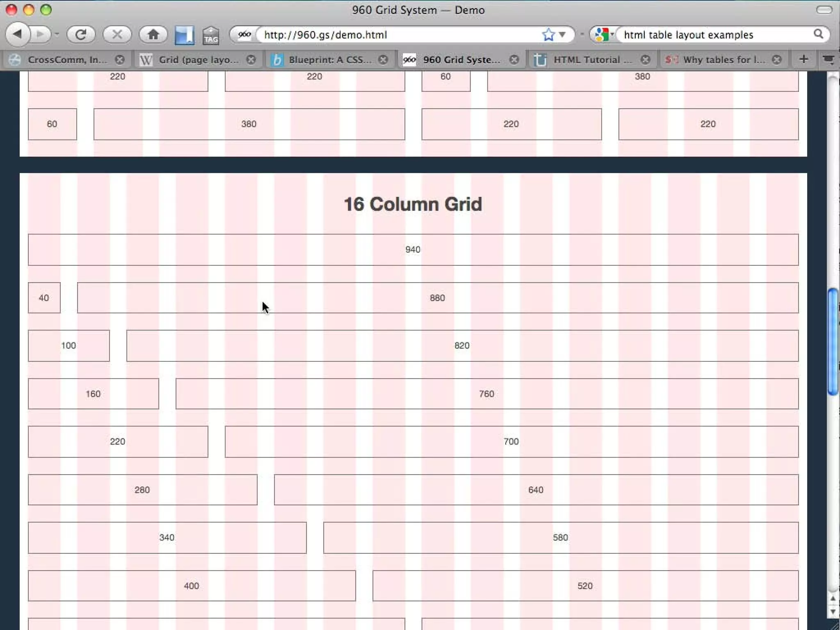Open the list-all-tabs dropdown
This screenshot has height=630, width=840.
(829, 60)
